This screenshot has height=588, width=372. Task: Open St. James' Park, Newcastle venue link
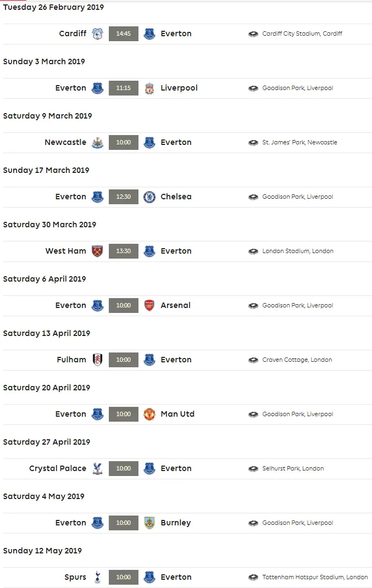click(x=299, y=142)
